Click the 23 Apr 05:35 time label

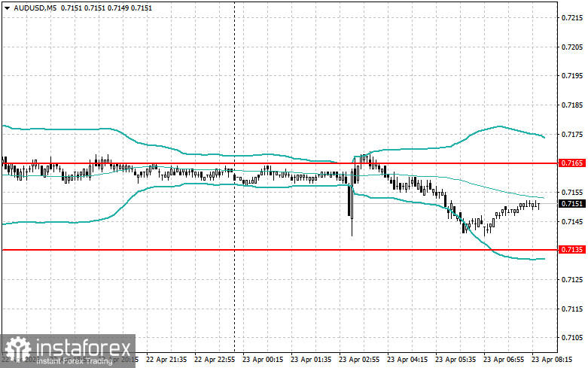pyautogui.click(x=455, y=360)
